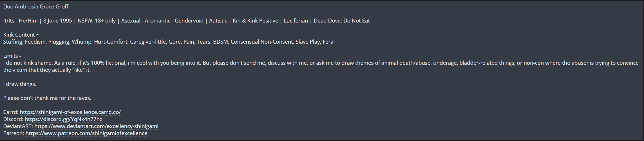Click the 'I draw things.' line
644x141 pixels.
pyautogui.click(x=20, y=84)
